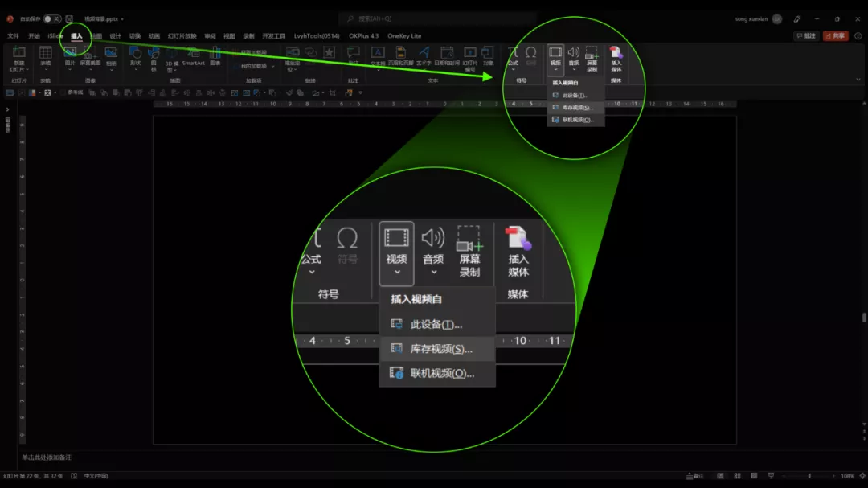Switch to the OneKey Lite tab
Viewport: 868px width, 488px height.
[404, 36]
